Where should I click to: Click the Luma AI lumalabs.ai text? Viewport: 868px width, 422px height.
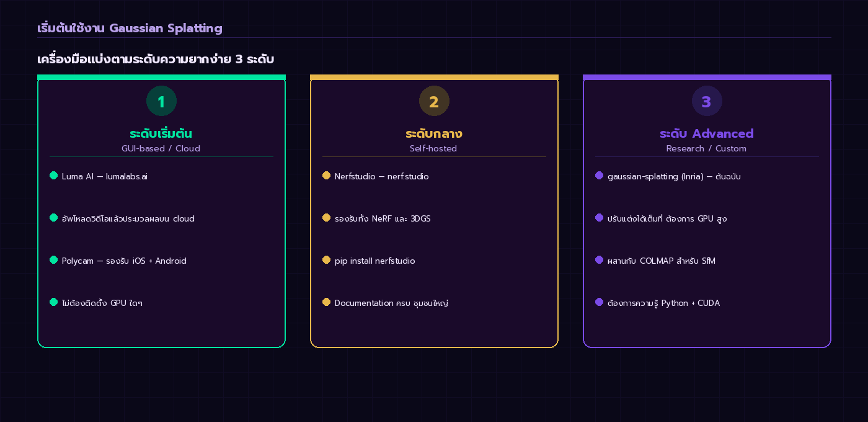click(105, 177)
